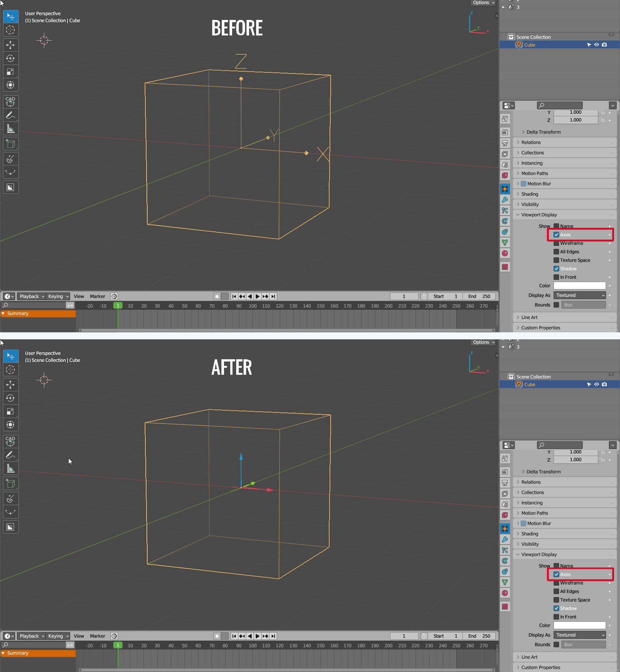Enable the Wireframe checkbox in the BEFORE panel
This screenshot has width=620, height=672.
point(556,243)
